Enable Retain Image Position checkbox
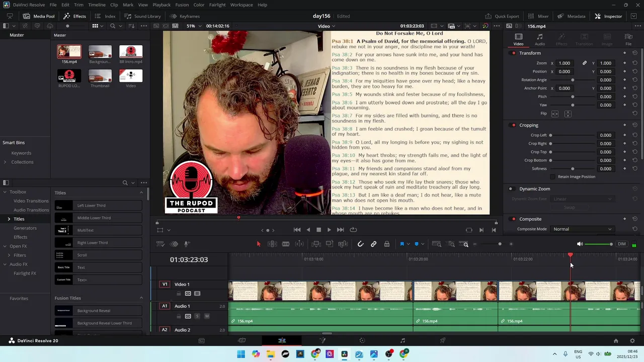Screen dimensions: 644x362 pos(552,176)
